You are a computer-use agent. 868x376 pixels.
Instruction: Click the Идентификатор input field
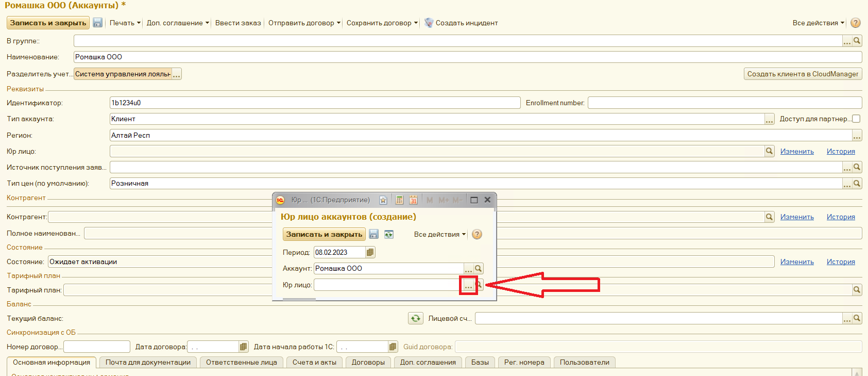[315, 103]
